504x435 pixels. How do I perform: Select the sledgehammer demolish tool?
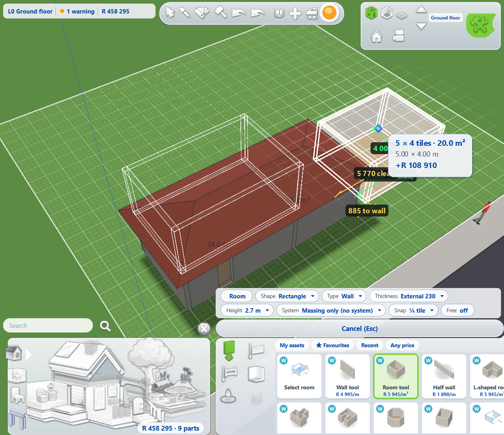[220, 12]
